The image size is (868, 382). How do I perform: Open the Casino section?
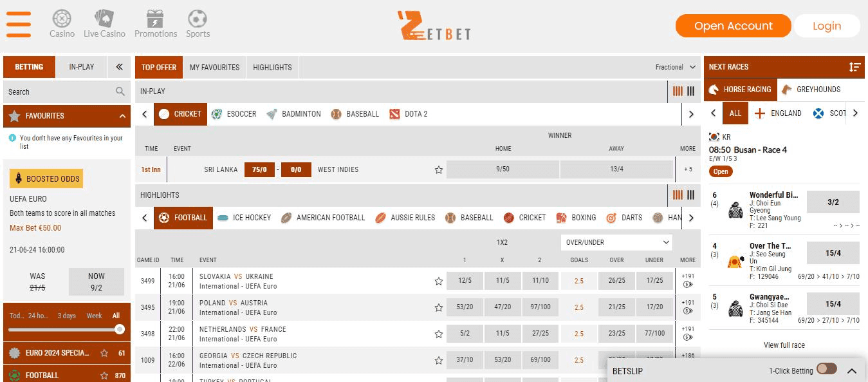pyautogui.click(x=62, y=24)
